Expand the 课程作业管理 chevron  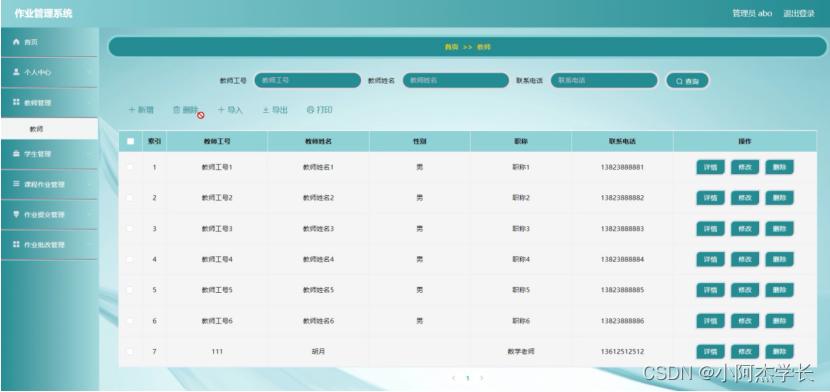pyautogui.click(x=89, y=184)
